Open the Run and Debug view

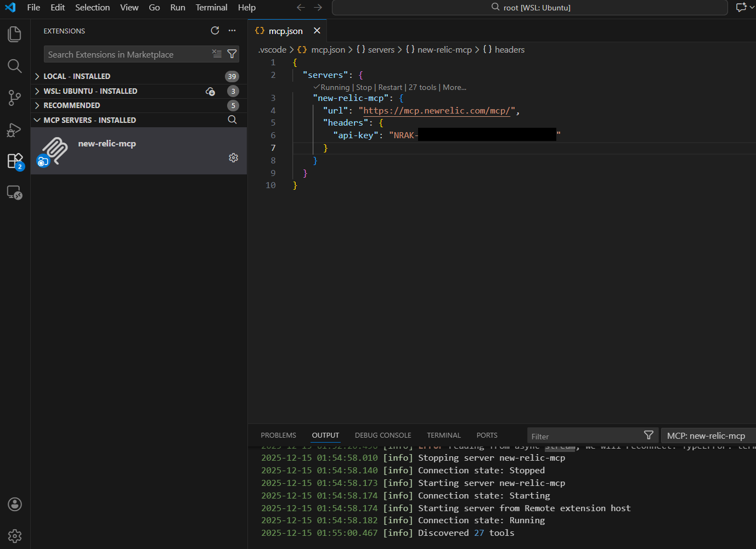[x=14, y=130]
